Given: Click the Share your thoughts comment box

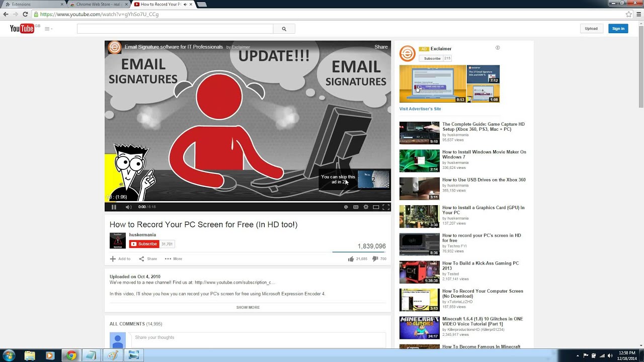Looking at the screenshot, I should (x=258, y=340).
